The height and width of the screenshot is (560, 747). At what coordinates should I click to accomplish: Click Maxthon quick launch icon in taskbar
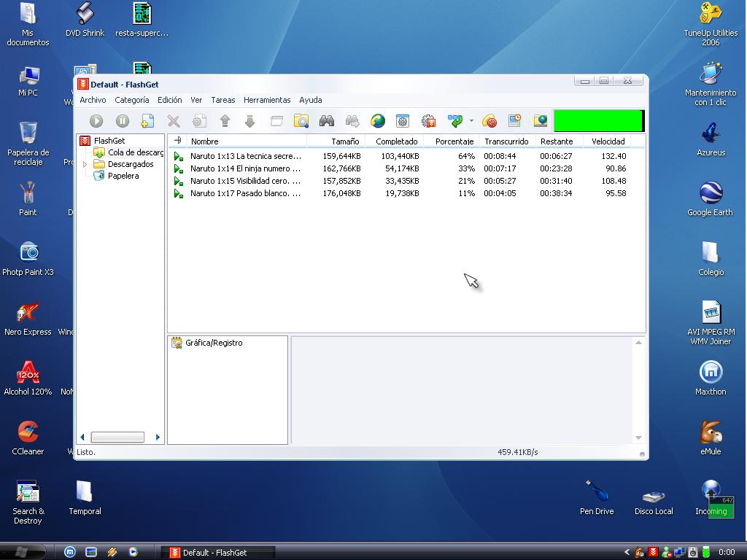[69, 552]
